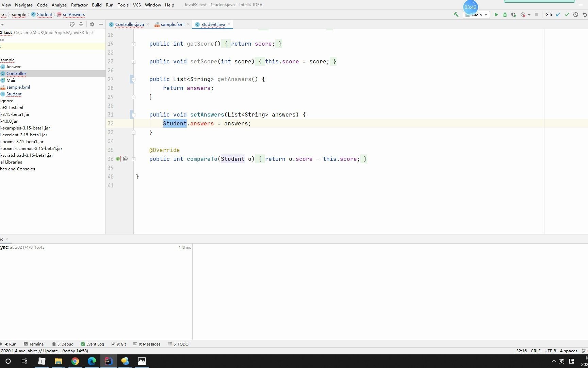This screenshot has height=368, width=588.
Task: Click Git Update Project arrow
Action: click(x=558, y=15)
